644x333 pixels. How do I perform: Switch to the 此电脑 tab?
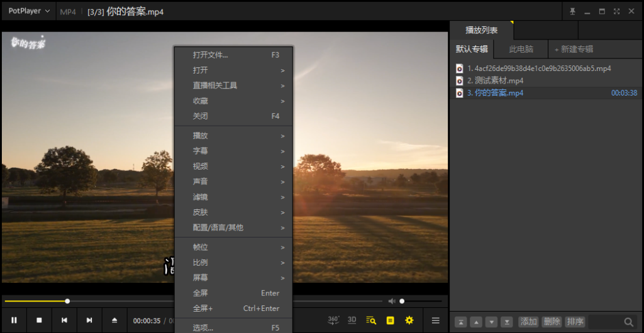[x=521, y=49]
